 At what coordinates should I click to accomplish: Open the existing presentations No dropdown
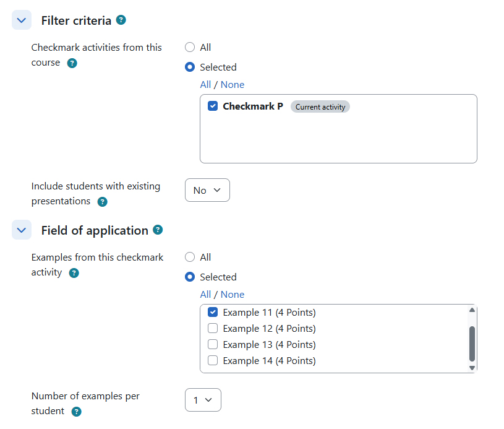207,190
